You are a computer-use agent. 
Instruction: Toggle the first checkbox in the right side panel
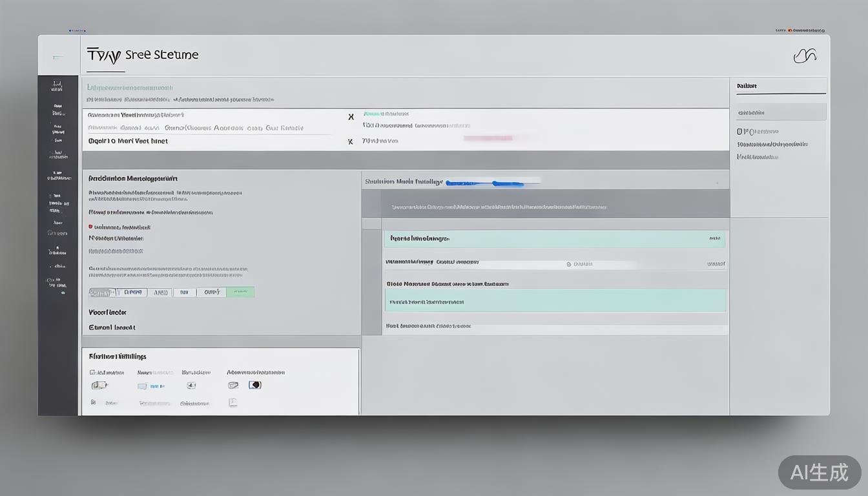740,132
